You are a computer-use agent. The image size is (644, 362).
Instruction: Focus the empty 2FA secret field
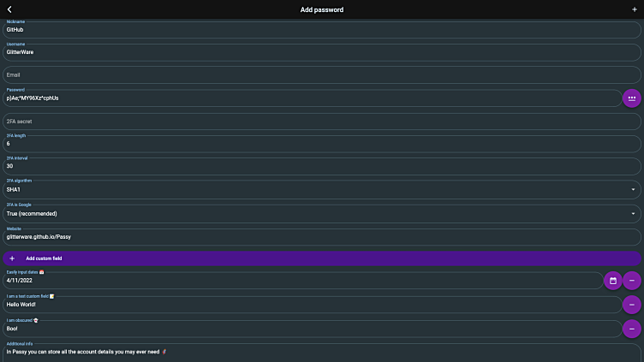321,122
